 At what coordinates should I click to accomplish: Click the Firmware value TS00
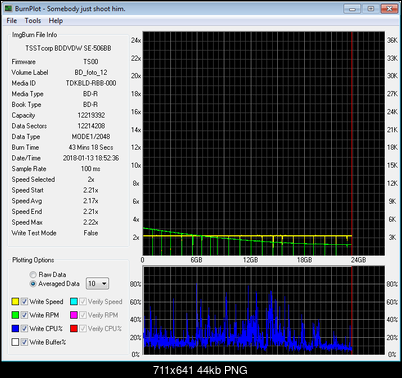point(91,62)
